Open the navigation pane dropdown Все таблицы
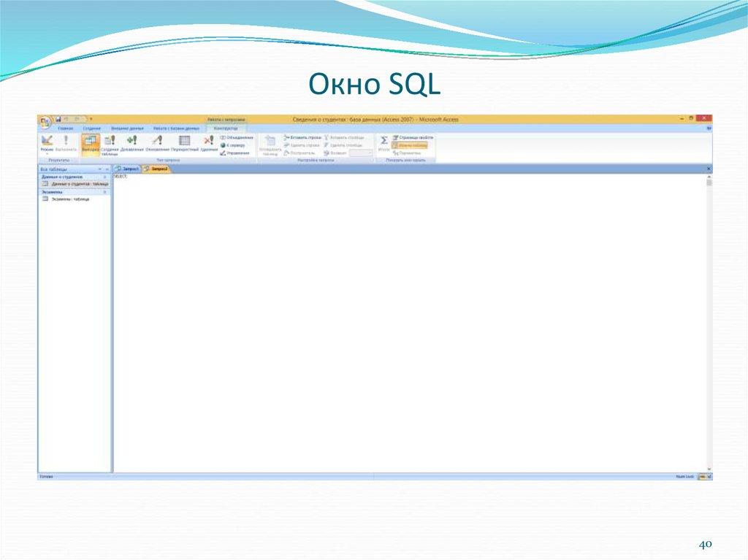 coord(100,169)
